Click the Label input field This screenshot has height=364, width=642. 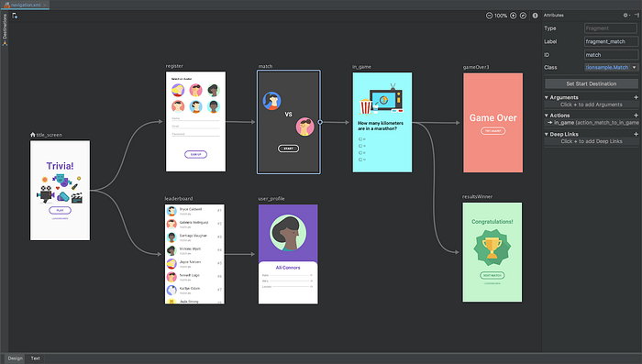[x=611, y=41]
